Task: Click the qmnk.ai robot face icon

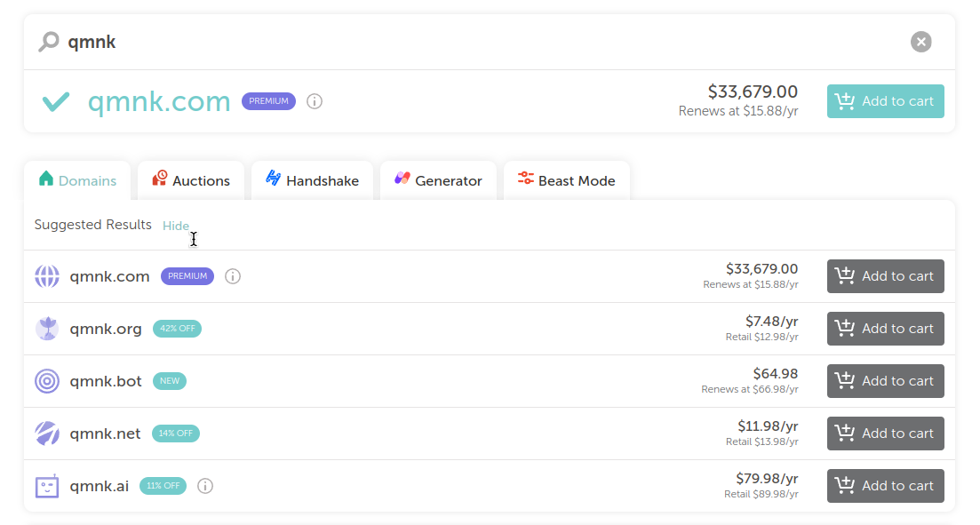Action: 47,486
